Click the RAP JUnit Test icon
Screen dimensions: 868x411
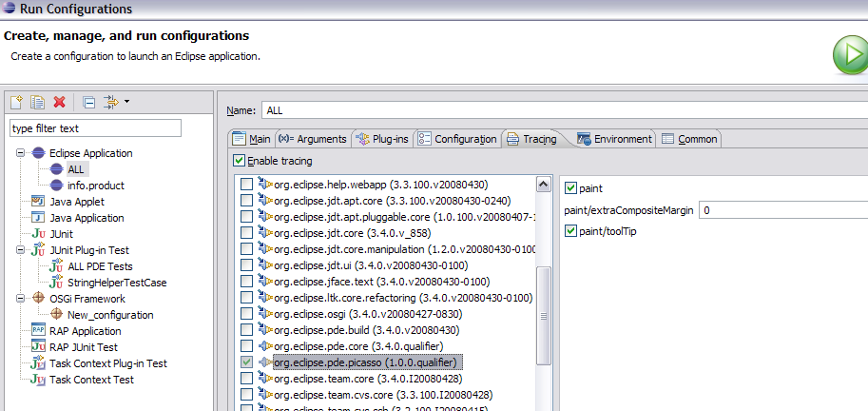click(x=38, y=346)
